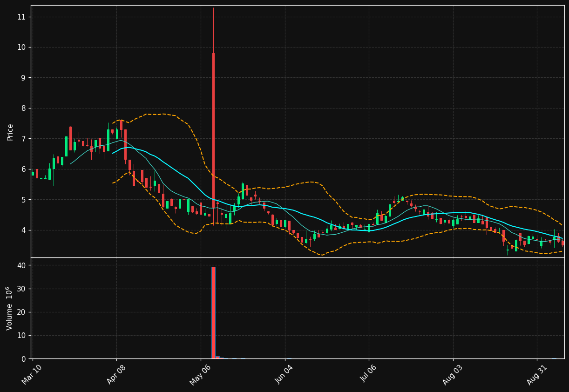Screen dimensions: 569x392
Task: Click the price axis value 5
Action: coord(24,200)
